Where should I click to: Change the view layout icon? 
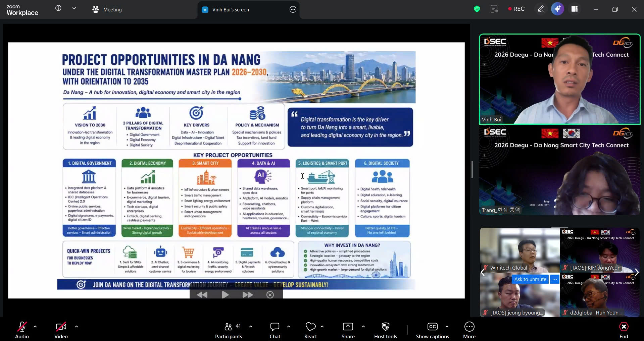pos(575,9)
